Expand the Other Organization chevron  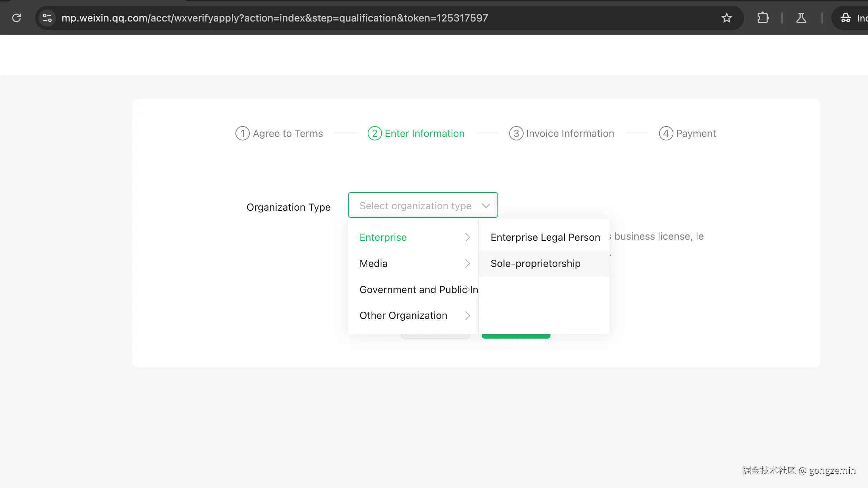click(x=467, y=316)
